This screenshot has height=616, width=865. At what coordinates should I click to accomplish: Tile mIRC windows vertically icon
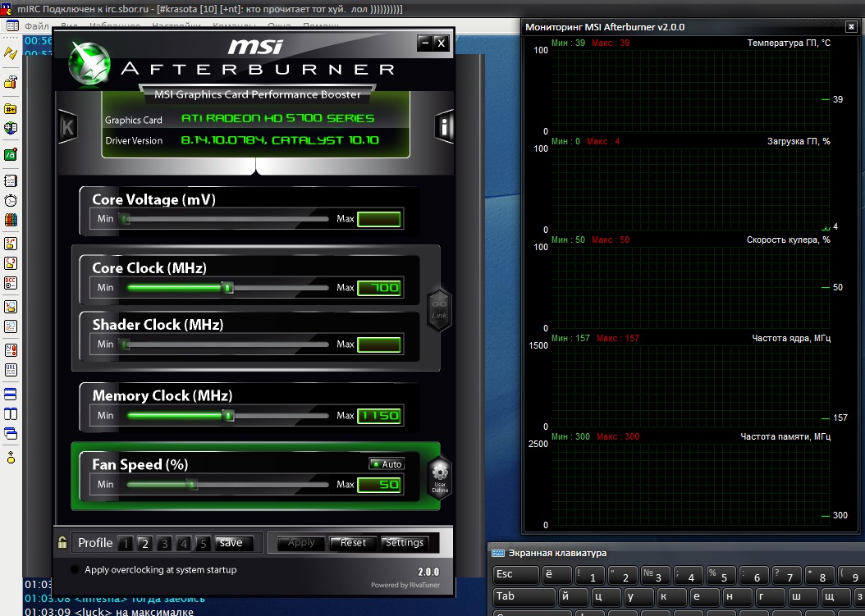click(11, 413)
